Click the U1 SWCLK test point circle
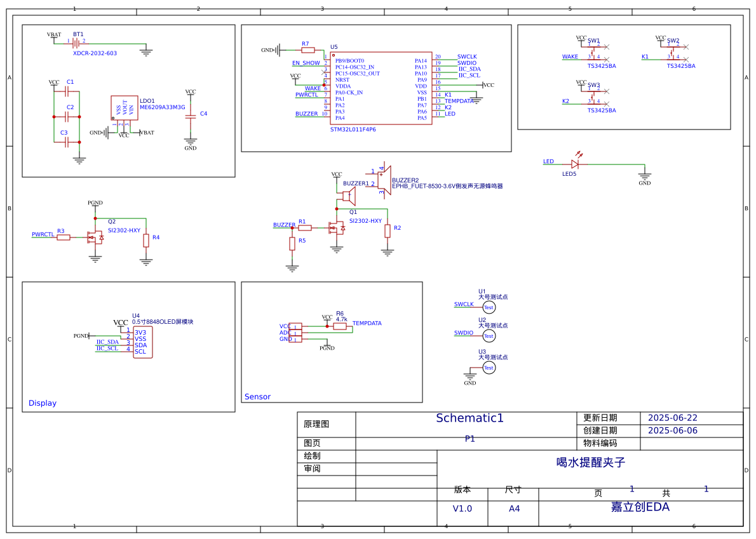The image size is (756, 539). pos(489,307)
